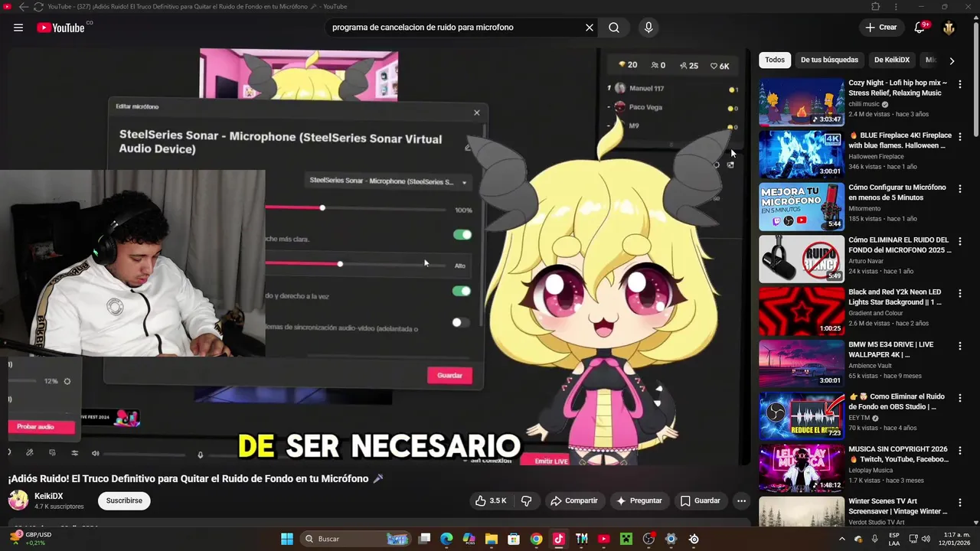Screen dimensions: 980x551
Task: Show more filter chips with right chevron
Action: click(x=952, y=60)
